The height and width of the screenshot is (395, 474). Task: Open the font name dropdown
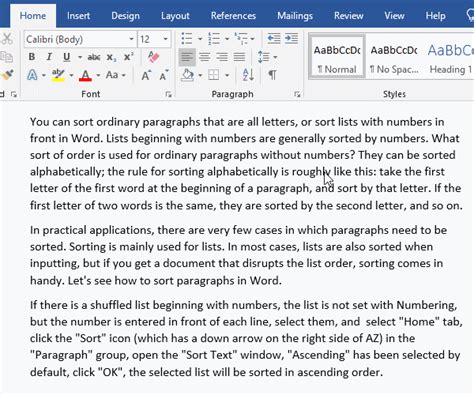click(132, 39)
